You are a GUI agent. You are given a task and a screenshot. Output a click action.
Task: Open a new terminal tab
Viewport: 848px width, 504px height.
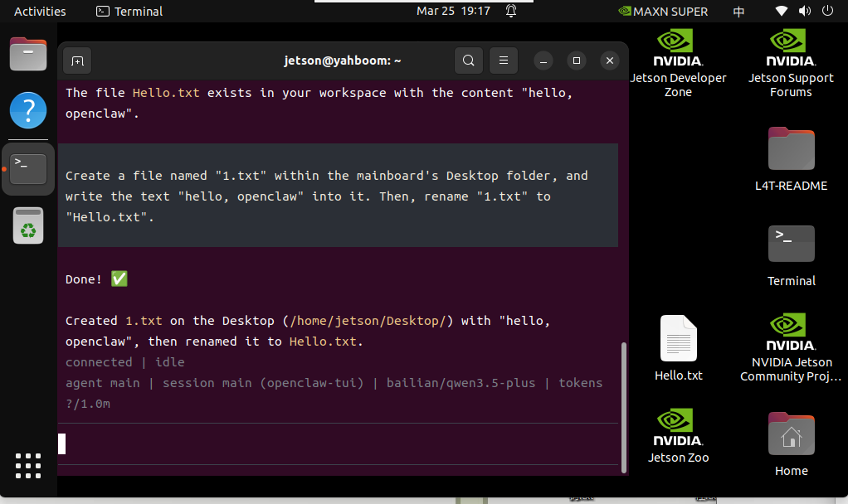(x=77, y=61)
